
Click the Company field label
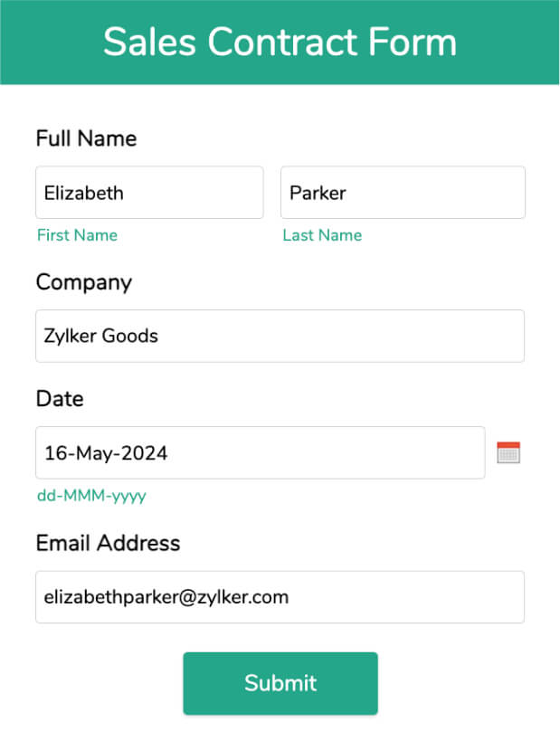84,282
